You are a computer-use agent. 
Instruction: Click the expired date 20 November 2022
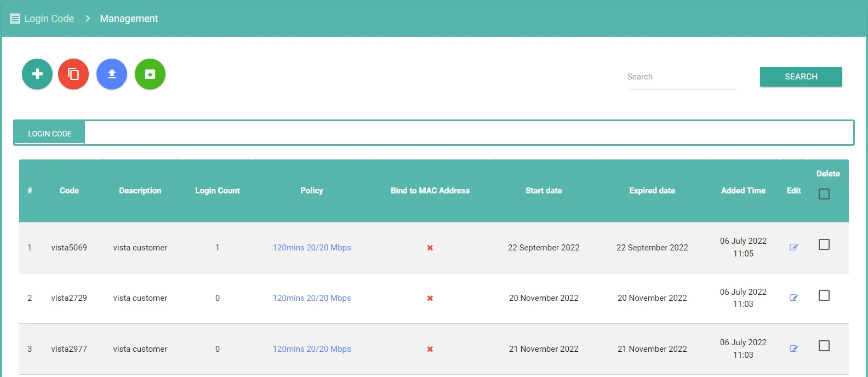[652, 298]
